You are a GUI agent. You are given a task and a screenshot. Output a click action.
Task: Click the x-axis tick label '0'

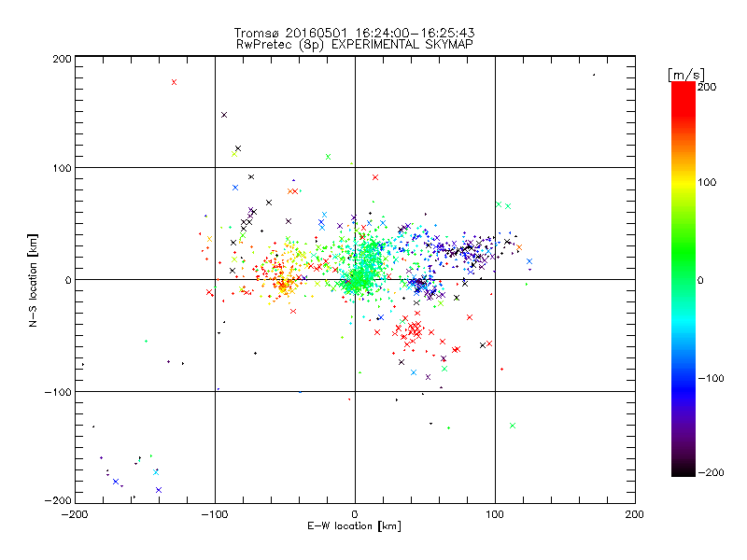click(355, 514)
